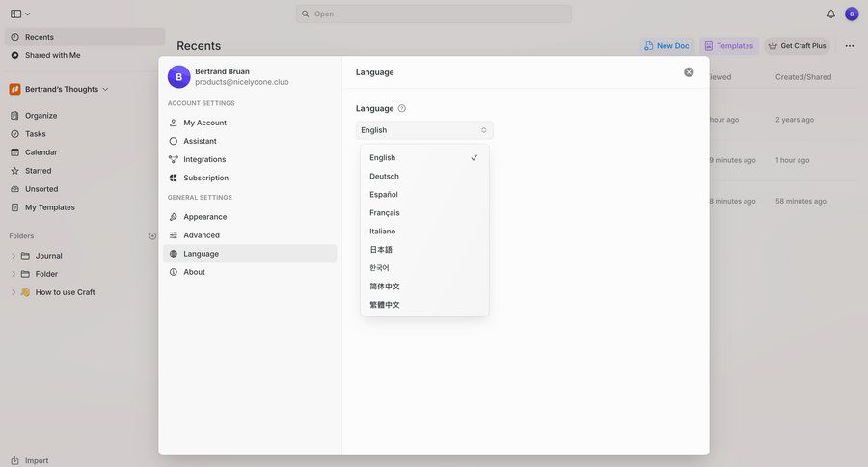The image size is (868, 467).
Task: Click the Created/Shared column header
Action: click(803, 77)
